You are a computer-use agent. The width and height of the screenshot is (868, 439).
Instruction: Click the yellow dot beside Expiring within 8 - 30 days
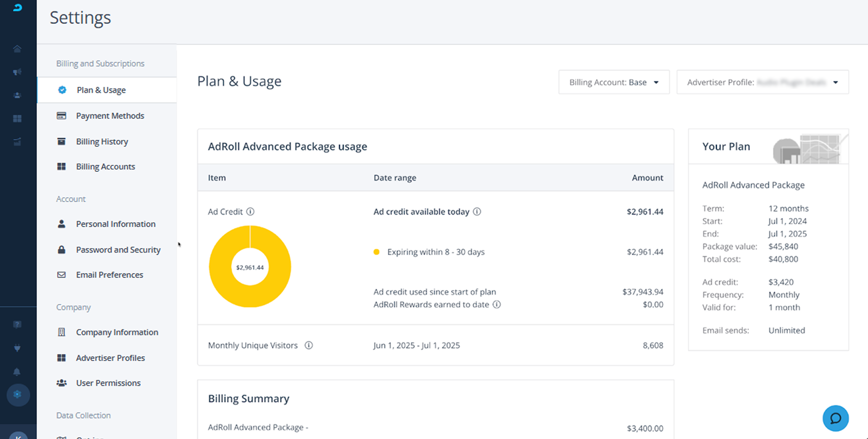point(376,252)
